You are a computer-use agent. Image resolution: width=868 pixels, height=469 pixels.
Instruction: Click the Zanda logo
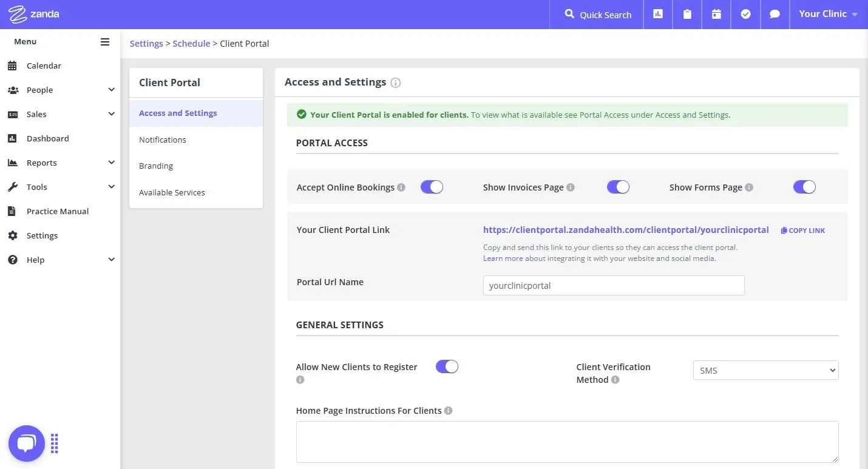point(34,14)
